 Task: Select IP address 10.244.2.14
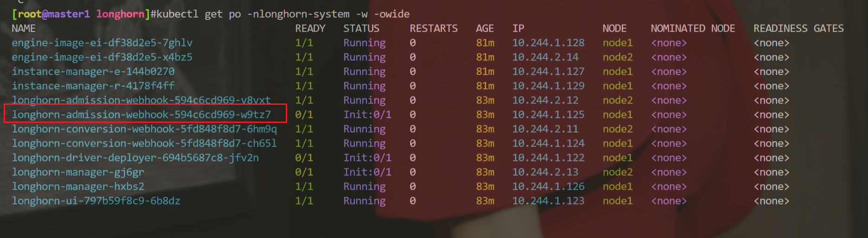(546, 58)
